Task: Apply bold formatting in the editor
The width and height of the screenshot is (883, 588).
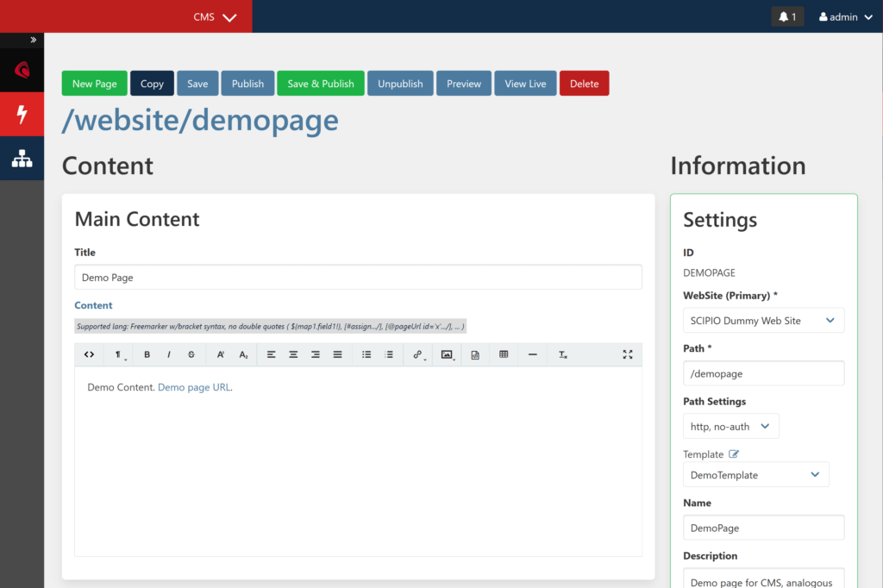Action: coord(147,354)
